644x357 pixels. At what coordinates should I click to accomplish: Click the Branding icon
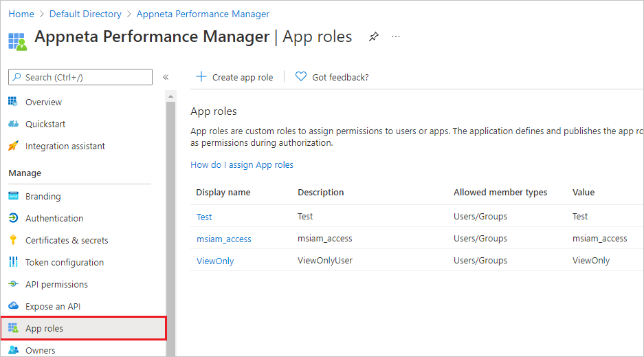[x=12, y=196]
